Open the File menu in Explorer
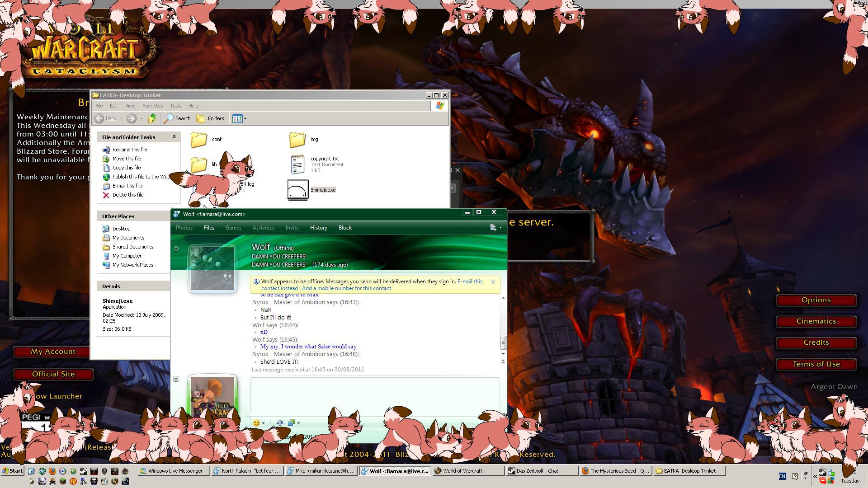The height and width of the screenshot is (488, 868). click(x=99, y=106)
